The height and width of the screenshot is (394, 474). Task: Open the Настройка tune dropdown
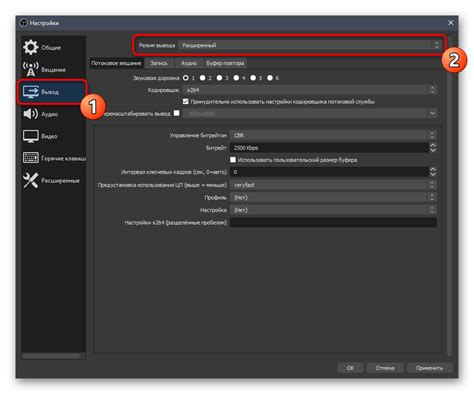click(333, 210)
